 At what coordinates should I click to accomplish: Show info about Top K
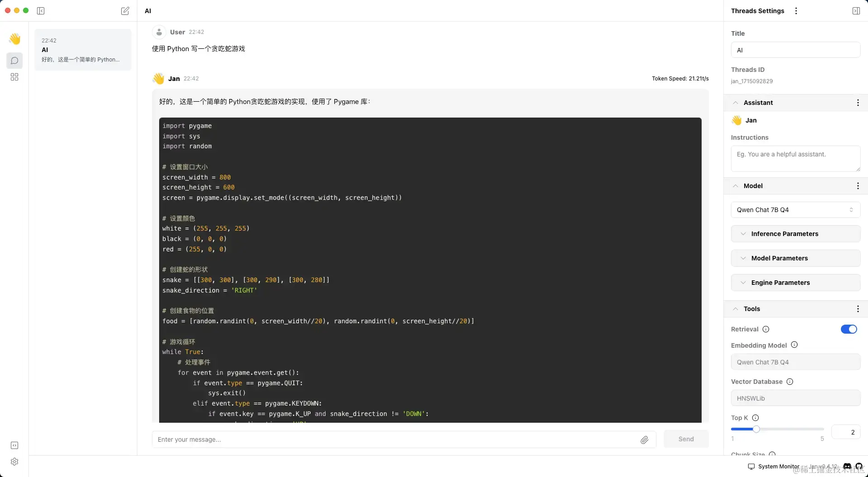[x=755, y=418]
